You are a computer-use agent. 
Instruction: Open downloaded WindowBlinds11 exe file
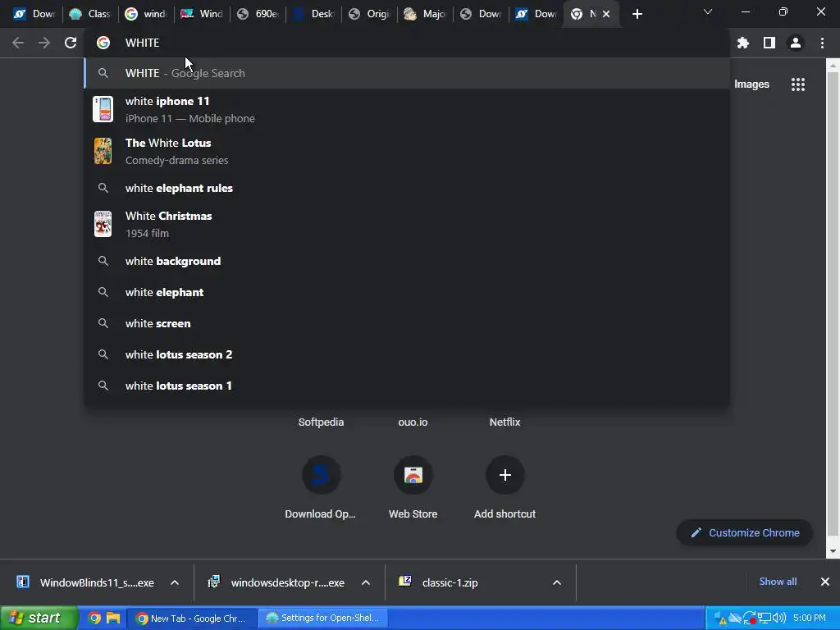click(x=85, y=582)
